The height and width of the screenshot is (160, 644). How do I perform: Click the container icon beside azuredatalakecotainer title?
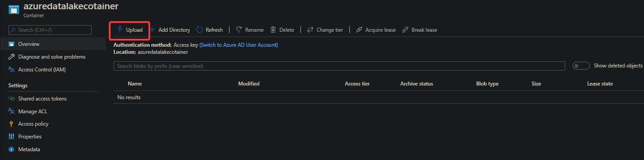coord(14,10)
